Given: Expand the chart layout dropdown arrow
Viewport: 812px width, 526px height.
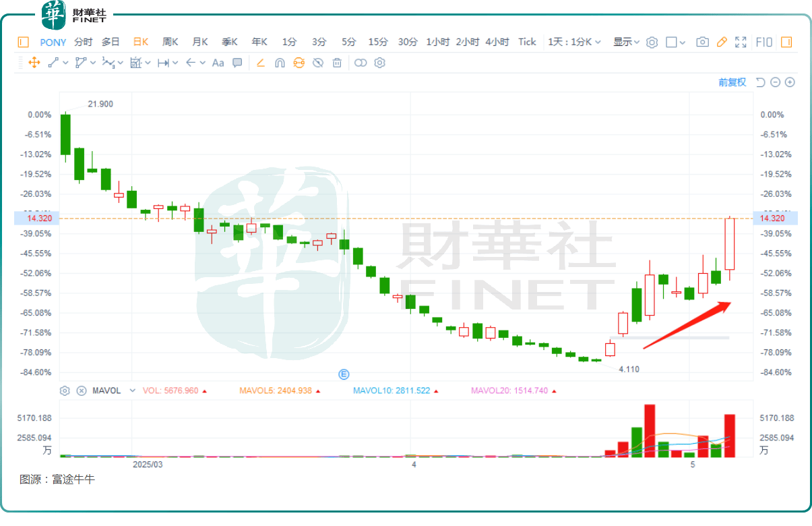Looking at the screenshot, I should [682, 42].
